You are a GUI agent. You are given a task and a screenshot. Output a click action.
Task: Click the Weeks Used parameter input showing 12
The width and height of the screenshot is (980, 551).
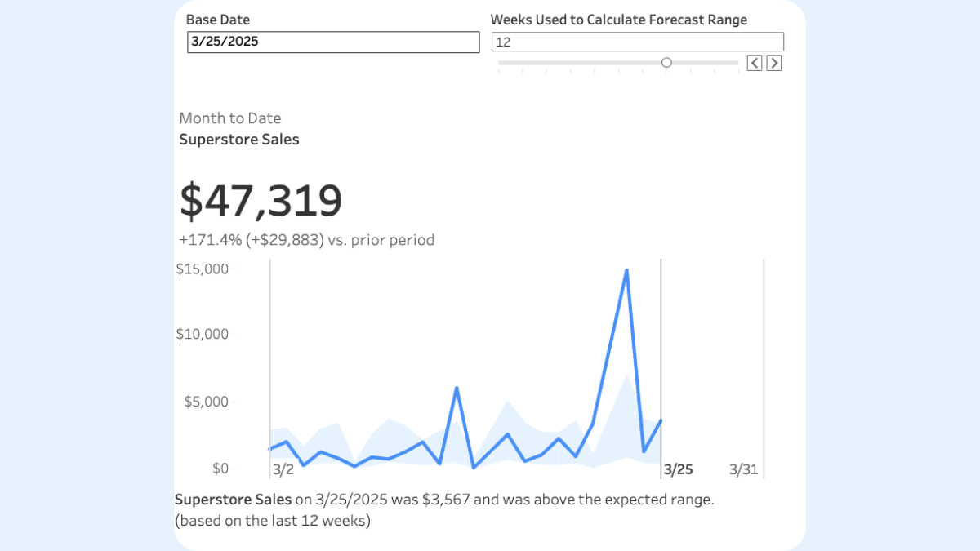coord(637,41)
